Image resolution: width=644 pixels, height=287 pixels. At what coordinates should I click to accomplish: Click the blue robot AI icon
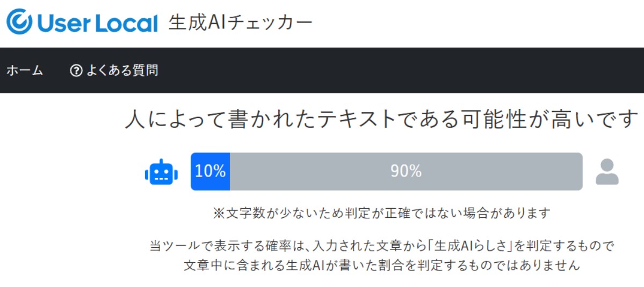point(161,172)
